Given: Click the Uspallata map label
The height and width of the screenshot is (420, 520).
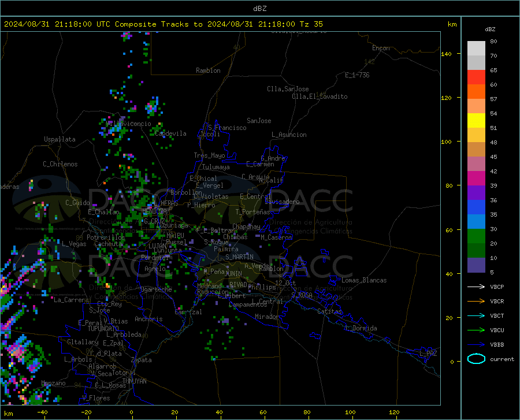Looking at the screenshot, I should pyautogui.click(x=60, y=139).
